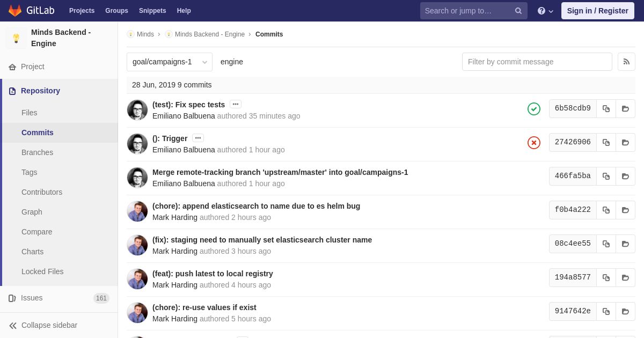Copy commit SHA f0b4a222 to clipboard

(x=606, y=210)
